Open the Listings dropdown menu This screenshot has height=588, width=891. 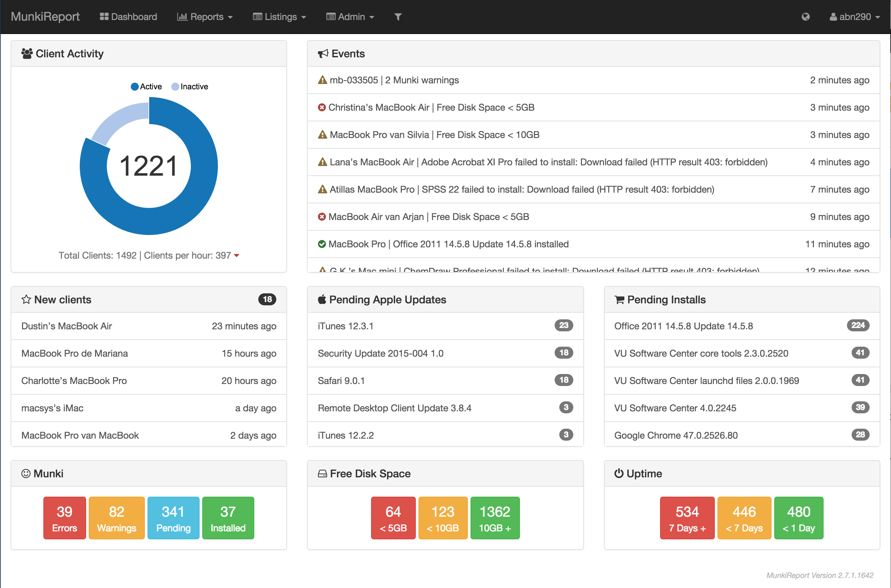(x=279, y=17)
